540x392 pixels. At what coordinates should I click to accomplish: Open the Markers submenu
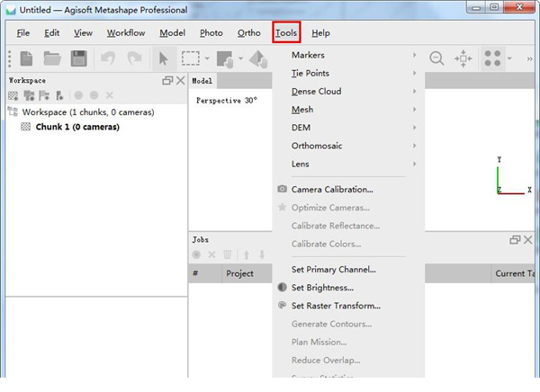pyautogui.click(x=309, y=56)
